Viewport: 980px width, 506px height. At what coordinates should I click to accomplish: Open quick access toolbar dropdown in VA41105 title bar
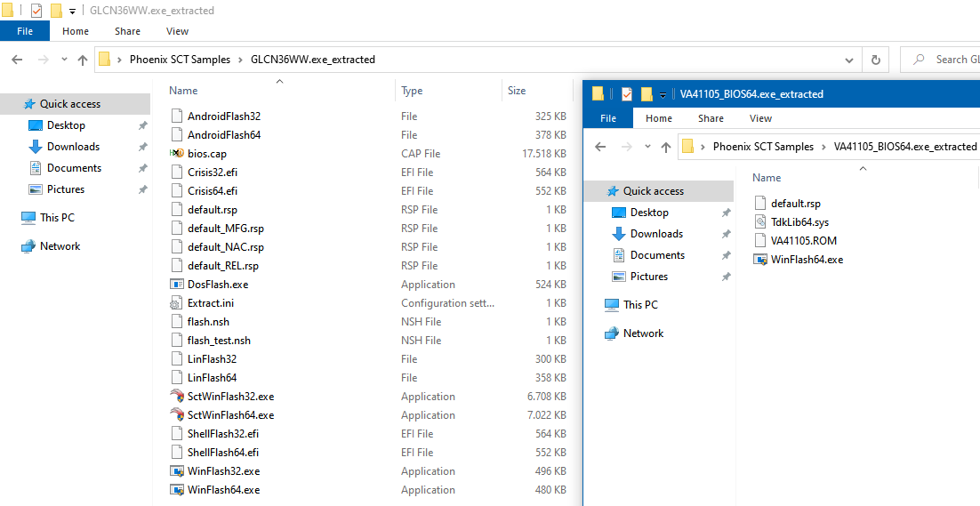663,95
